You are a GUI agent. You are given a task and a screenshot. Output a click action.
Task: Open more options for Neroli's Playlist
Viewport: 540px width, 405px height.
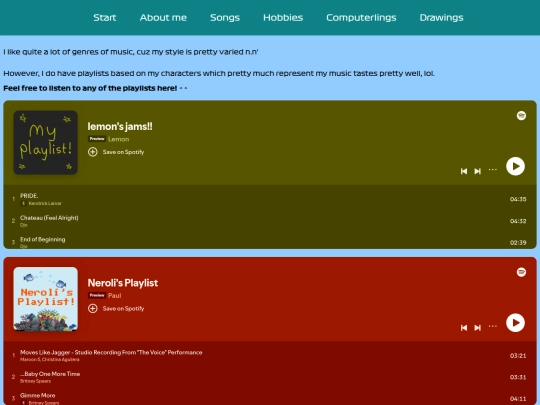click(x=493, y=326)
